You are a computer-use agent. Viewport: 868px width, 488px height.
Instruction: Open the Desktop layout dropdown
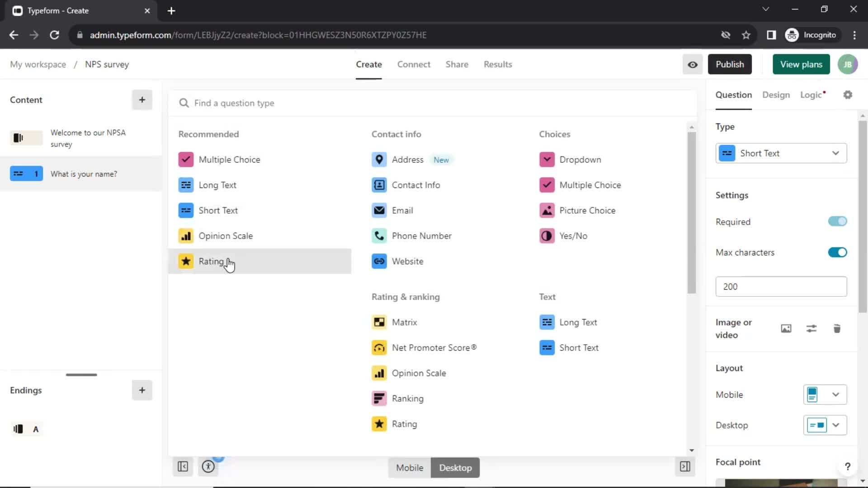tap(825, 425)
